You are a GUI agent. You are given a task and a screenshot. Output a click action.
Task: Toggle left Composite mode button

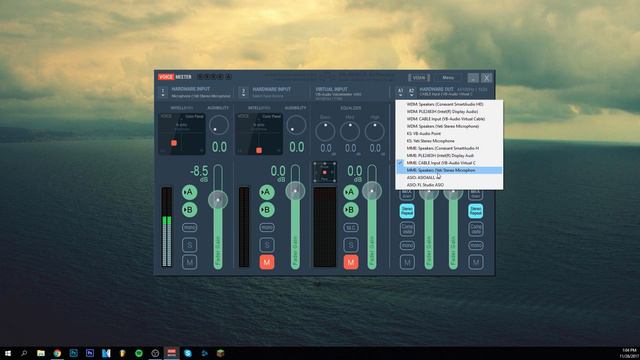407,229
